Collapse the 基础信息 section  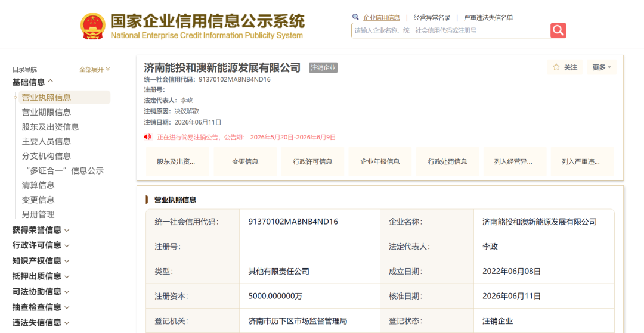click(33, 82)
